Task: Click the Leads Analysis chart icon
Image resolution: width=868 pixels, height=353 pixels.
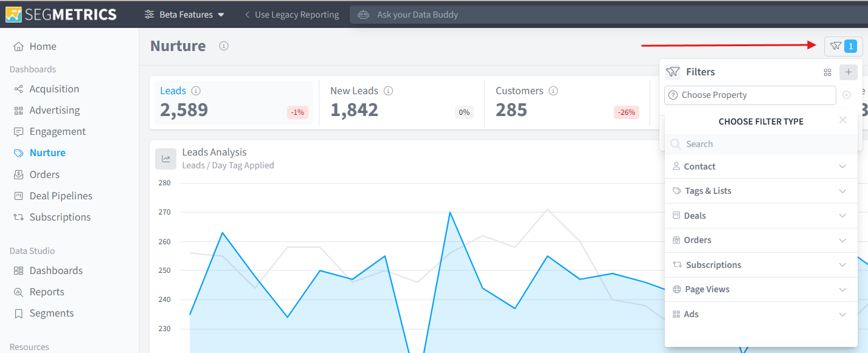Action: [x=165, y=159]
